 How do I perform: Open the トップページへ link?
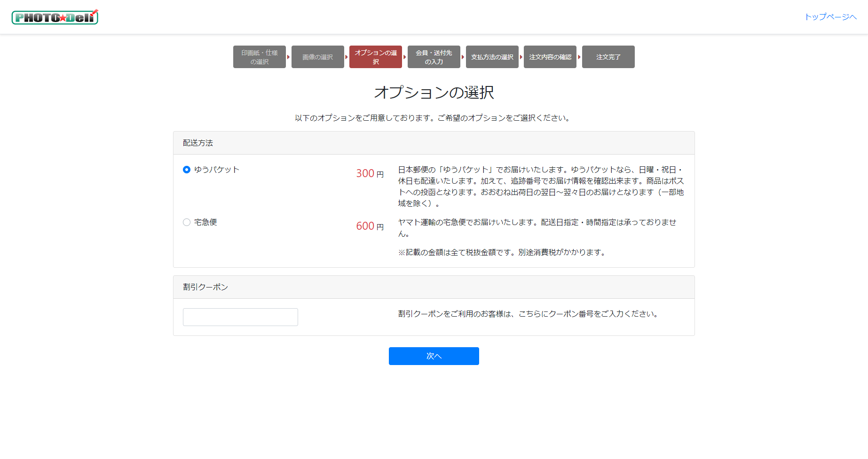pyautogui.click(x=830, y=17)
